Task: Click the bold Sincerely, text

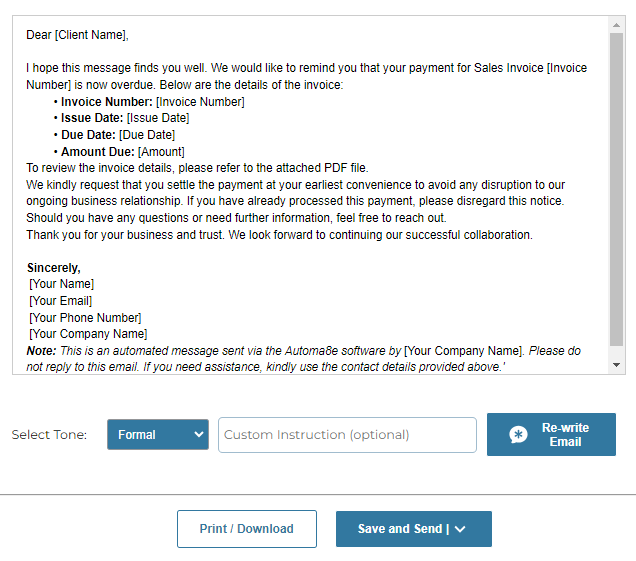Action: [x=54, y=268]
